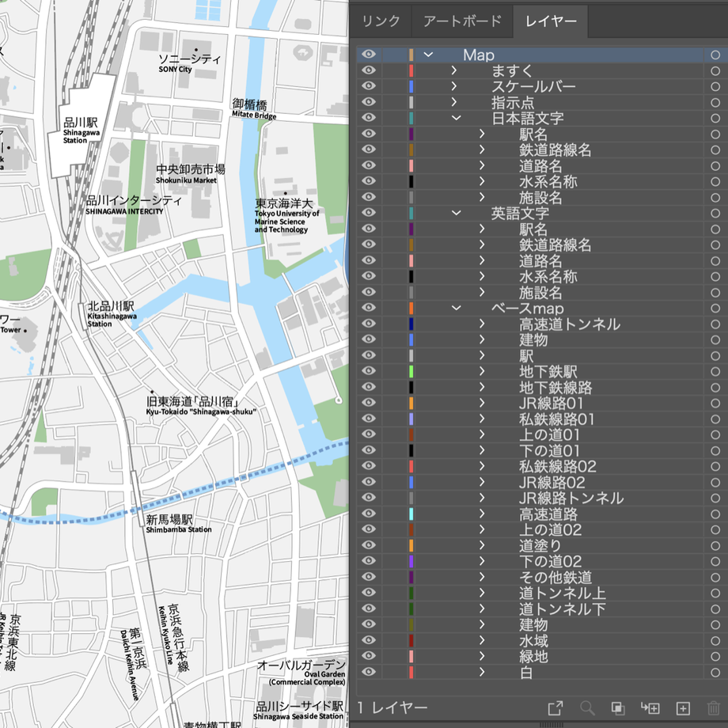
Task: Select the 道トンネル下 layer name
Action: point(563,609)
